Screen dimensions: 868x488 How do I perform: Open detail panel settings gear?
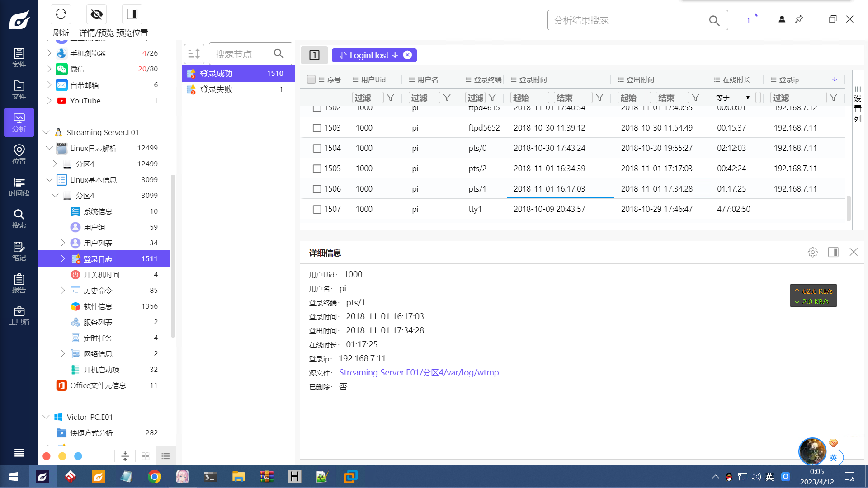[813, 252]
